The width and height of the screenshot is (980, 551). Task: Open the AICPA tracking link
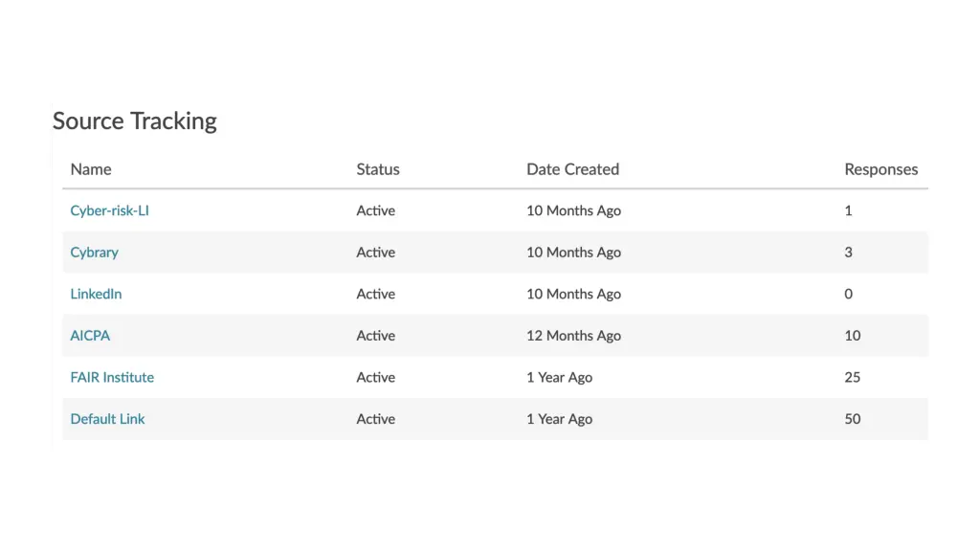click(90, 336)
